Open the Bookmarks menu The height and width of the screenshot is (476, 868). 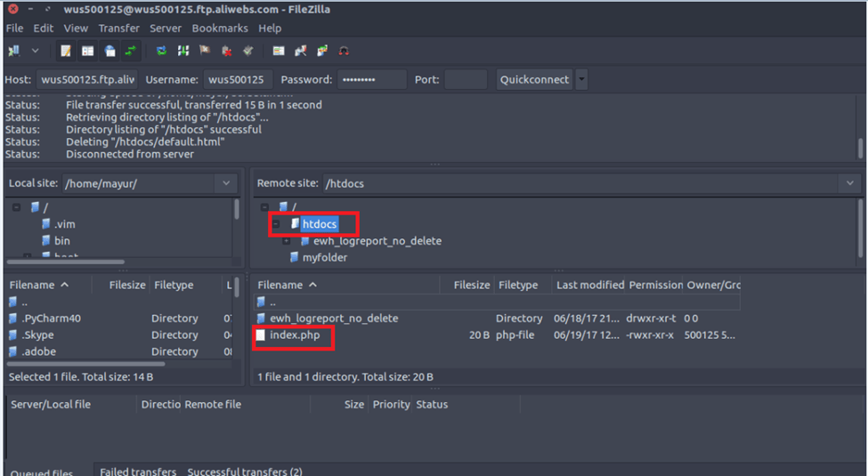tap(218, 28)
